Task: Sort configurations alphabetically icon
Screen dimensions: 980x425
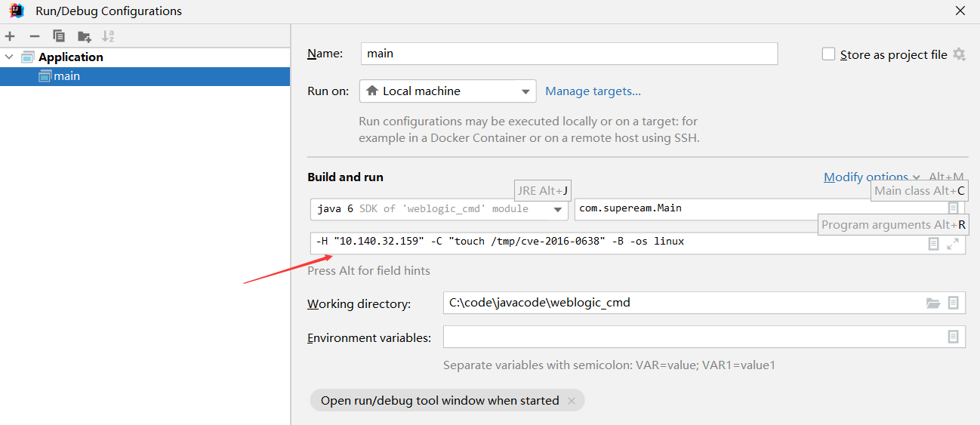Action: 108,36
